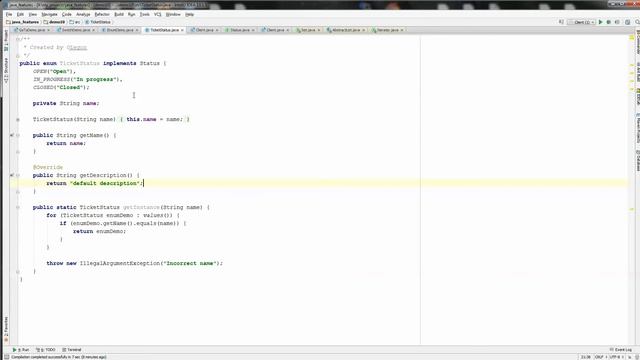Click the implements gutter icon beside getName()
The height and width of the screenshot is (360, 640).
[x=12, y=135]
